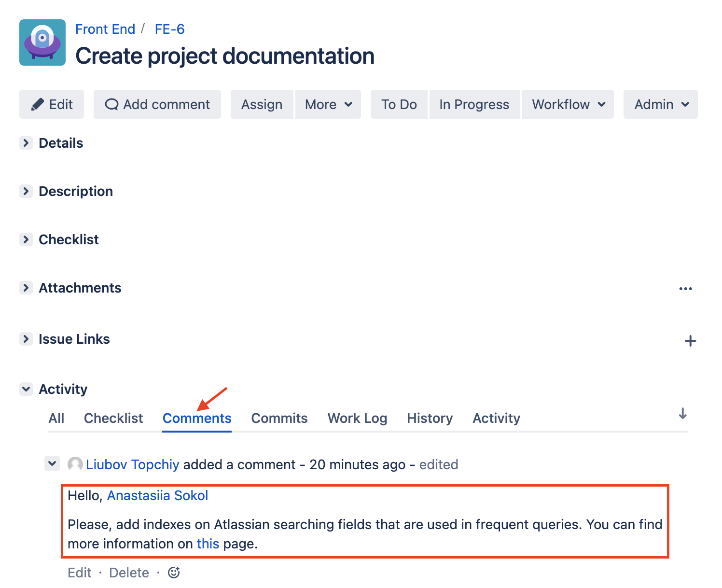This screenshot has height=588, width=722.
Task: Click the sort order arrow icon
Action: (682, 414)
